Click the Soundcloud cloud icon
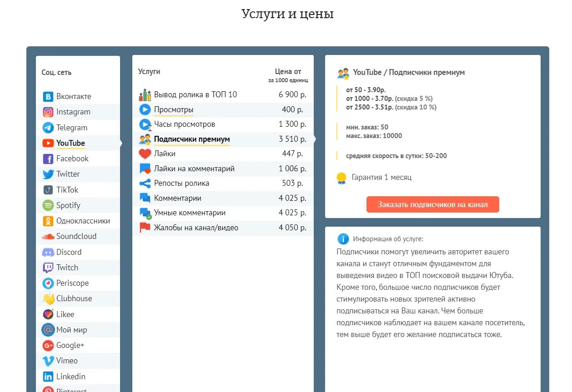Viewport: 572px width, 392px height. (x=48, y=237)
